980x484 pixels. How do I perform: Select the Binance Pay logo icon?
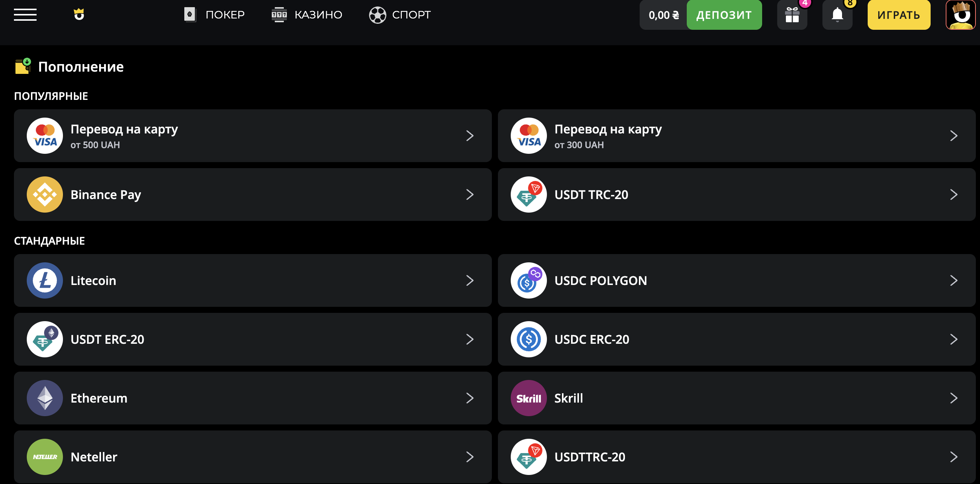[45, 195]
